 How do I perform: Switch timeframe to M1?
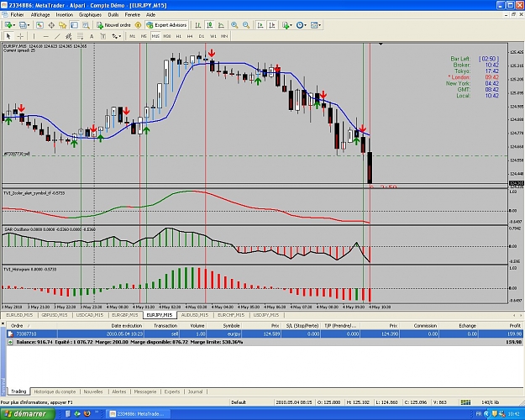[132, 36]
